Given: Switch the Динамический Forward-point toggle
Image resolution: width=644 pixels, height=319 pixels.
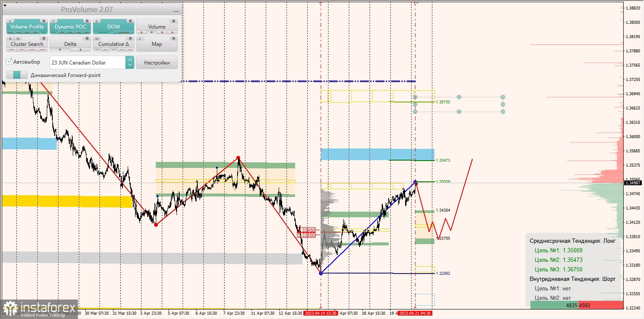Looking at the screenshot, I should pyautogui.click(x=17, y=75).
